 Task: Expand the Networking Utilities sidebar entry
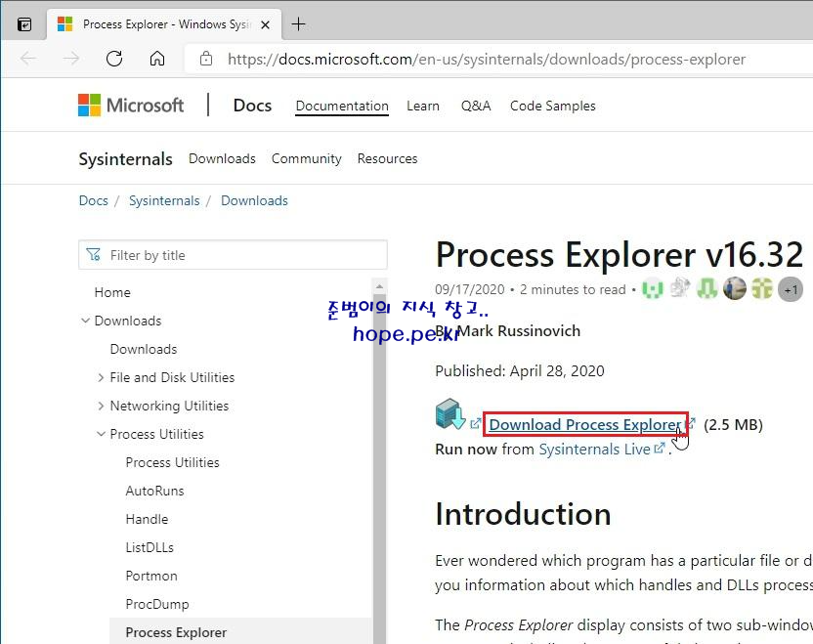point(102,406)
